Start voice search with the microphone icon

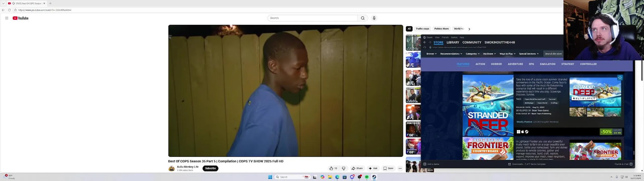point(374,18)
